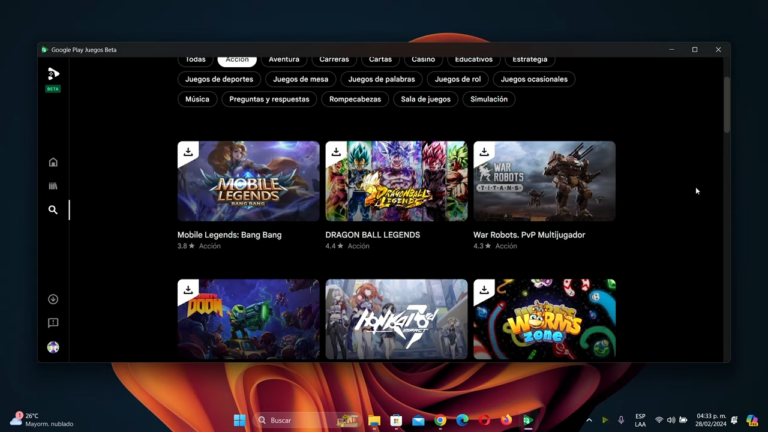
Task: Click download icon on Worms Zone card
Action: click(484, 289)
